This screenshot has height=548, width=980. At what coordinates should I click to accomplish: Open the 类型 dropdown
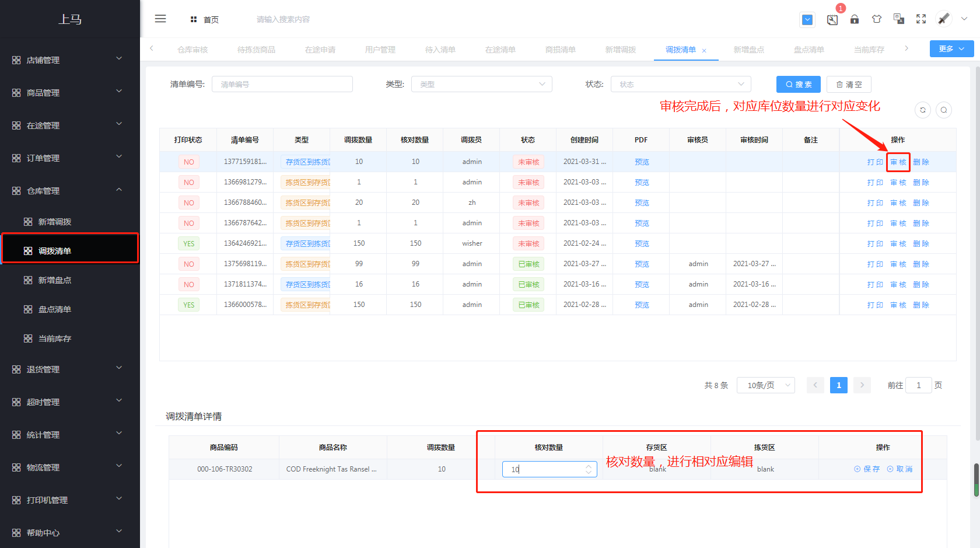coord(482,84)
